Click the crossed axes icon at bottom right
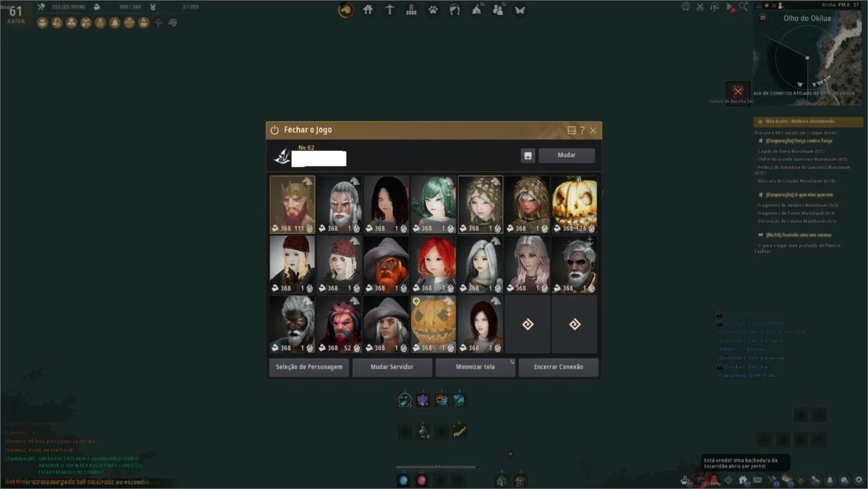This screenshot has height=489, width=868. [773, 480]
